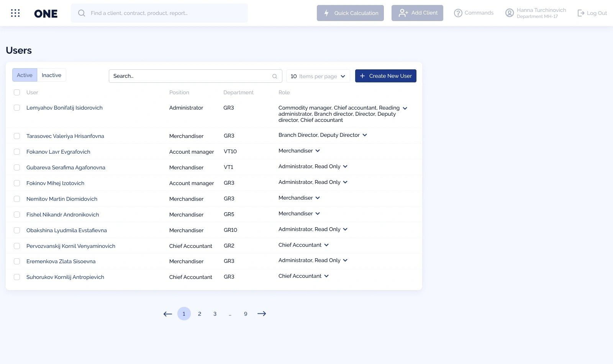Expand role dropdown for Eremenkova Zlata

[x=345, y=260]
